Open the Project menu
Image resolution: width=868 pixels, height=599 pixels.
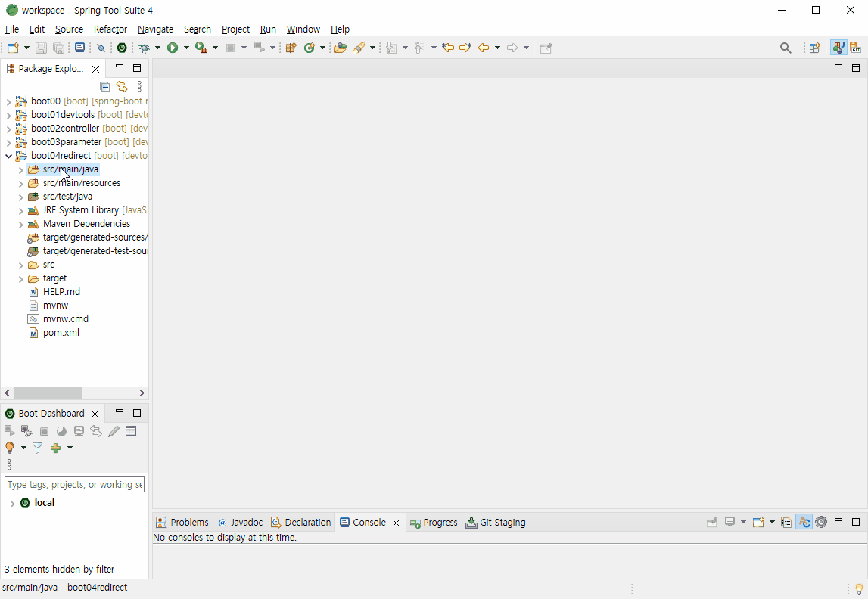click(236, 29)
